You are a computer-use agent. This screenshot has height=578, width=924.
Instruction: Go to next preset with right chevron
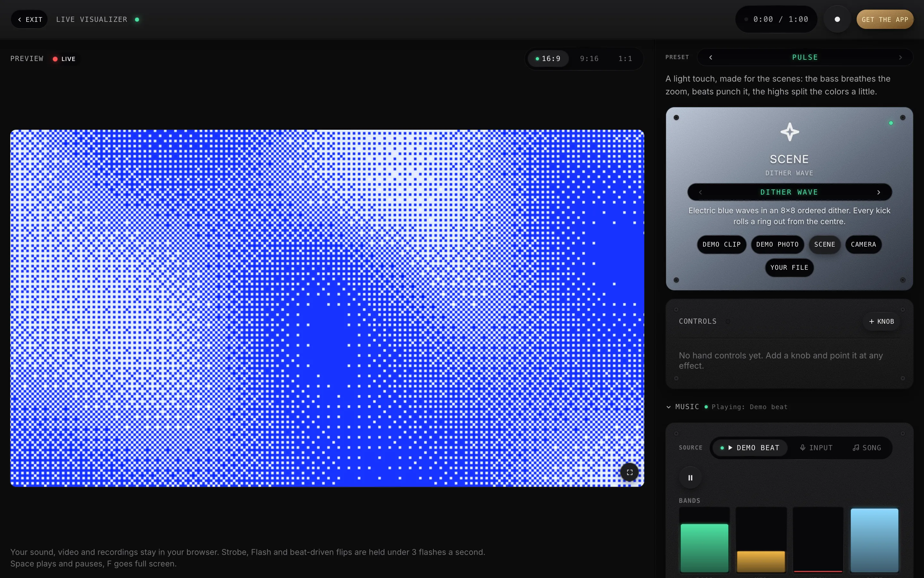tap(900, 57)
